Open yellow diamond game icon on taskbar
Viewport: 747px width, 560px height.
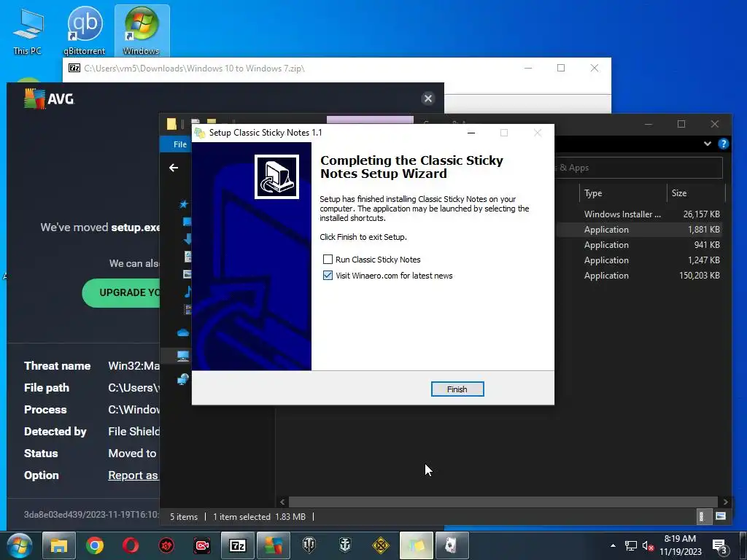[x=381, y=545]
